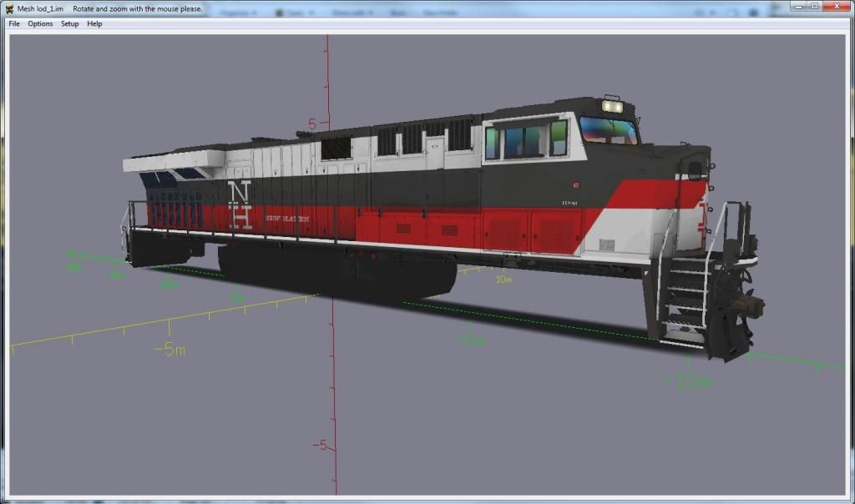Click the NEW HAVEN lettering on locomotive
This screenshot has height=504, width=855.
tap(287, 219)
